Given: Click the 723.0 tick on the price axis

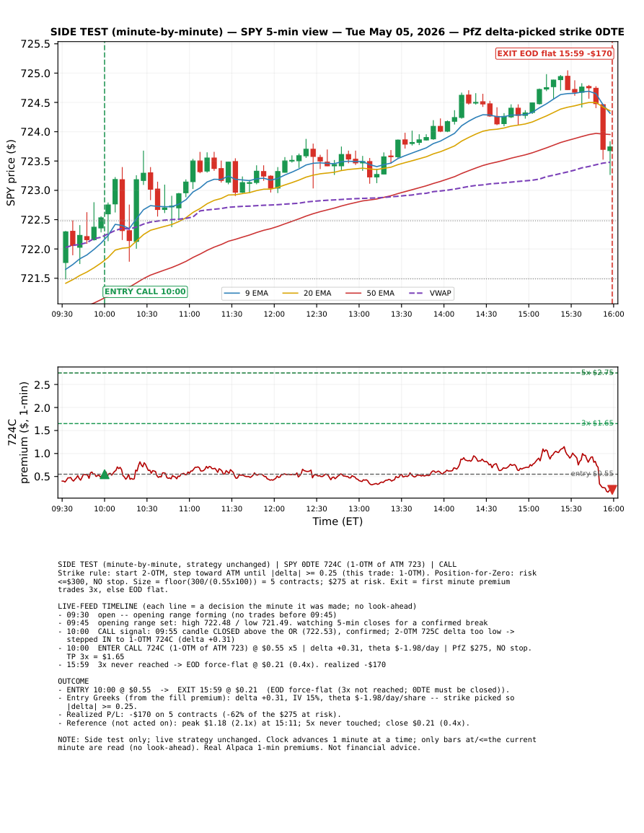Looking at the screenshot, I should point(35,190).
